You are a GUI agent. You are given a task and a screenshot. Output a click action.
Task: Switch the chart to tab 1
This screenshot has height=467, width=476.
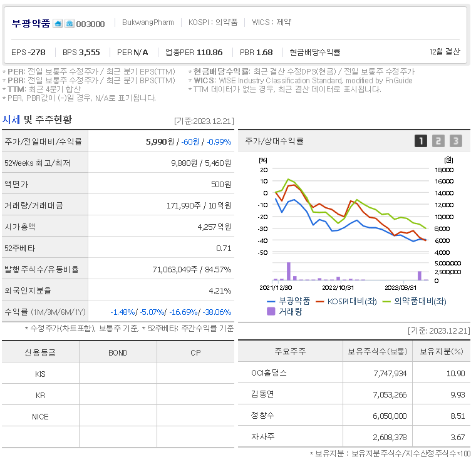pos(421,141)
